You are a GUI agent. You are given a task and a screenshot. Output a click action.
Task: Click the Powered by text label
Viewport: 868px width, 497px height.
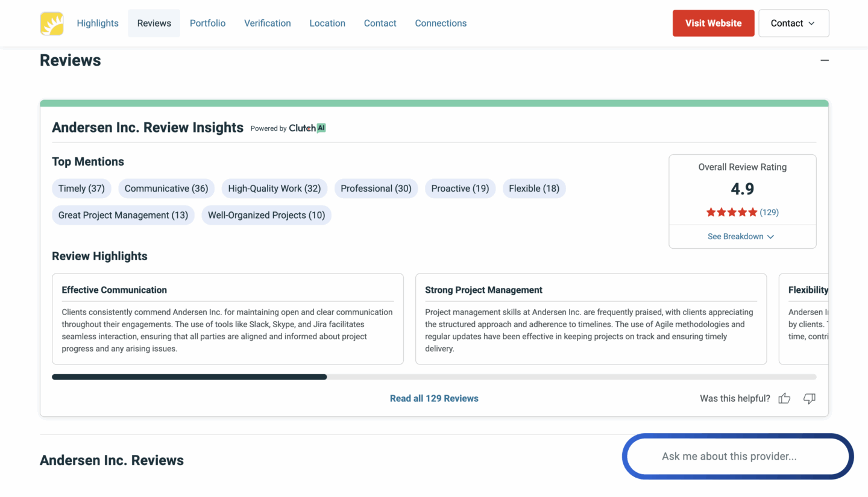tap(268, 128)
